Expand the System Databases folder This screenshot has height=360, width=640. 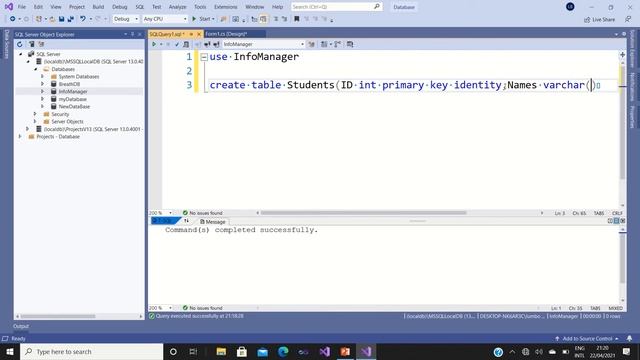tap(42, 76)
